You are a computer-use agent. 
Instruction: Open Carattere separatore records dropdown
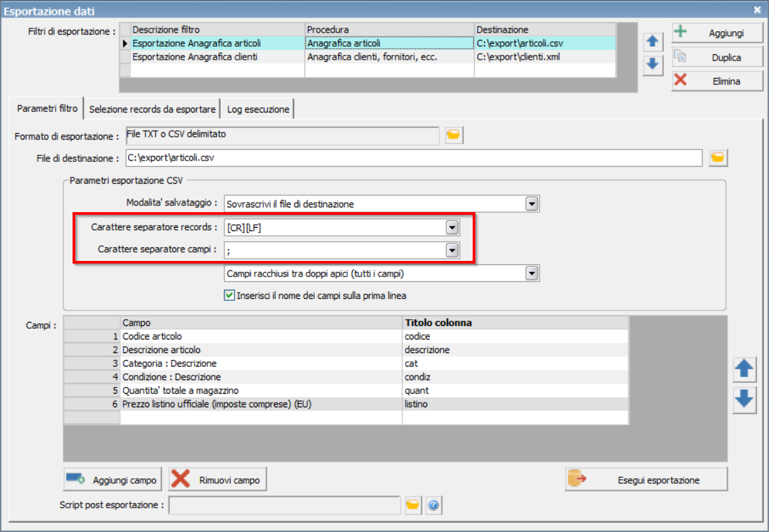452,228
